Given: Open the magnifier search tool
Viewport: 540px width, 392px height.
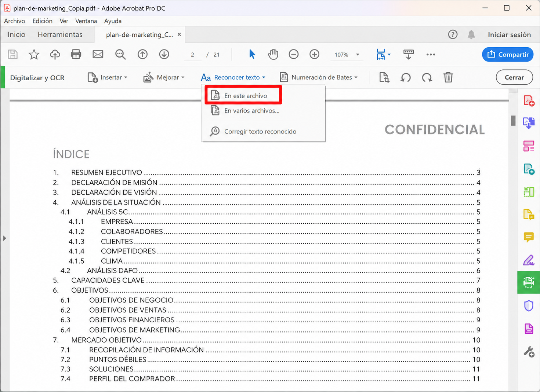Looking at the screenshot, I should (120, 55).
